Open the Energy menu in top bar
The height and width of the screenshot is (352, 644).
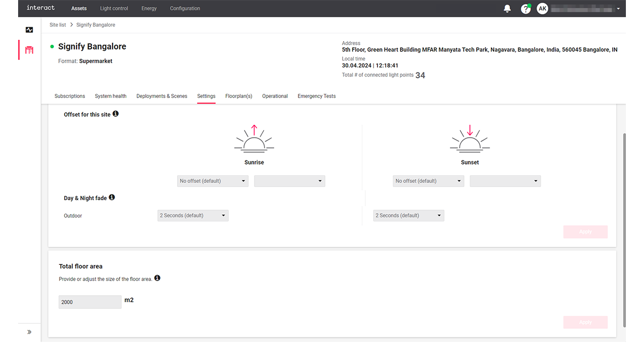click(149, 9)
